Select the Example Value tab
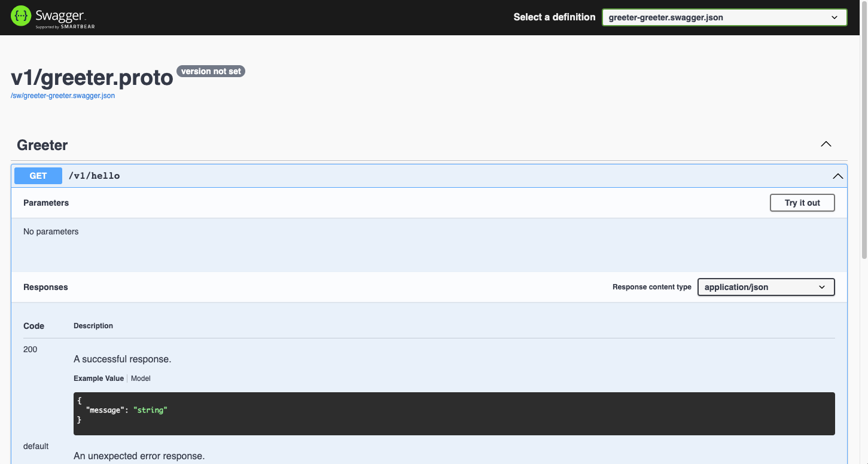 (98, 378)
